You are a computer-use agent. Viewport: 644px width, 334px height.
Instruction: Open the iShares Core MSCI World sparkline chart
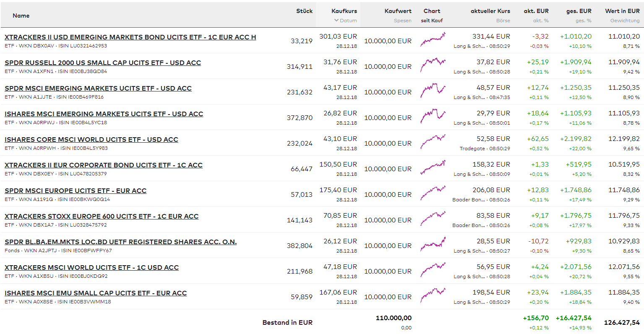coord(433,143)
